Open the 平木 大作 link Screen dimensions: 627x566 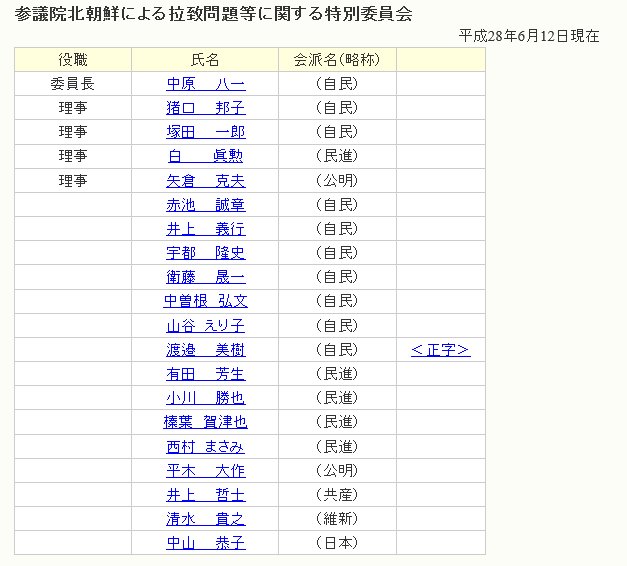(x=206, y=470)
